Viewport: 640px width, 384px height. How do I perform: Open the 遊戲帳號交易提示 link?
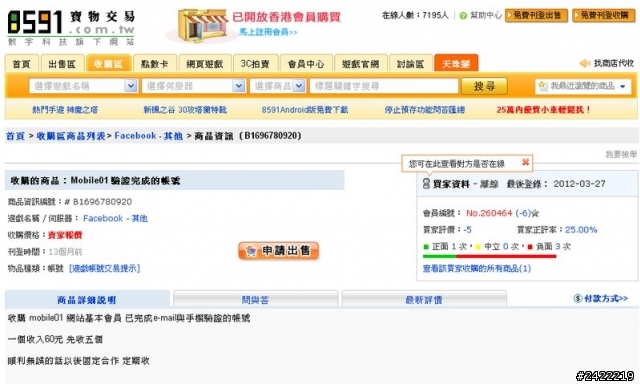coord(104,269)
